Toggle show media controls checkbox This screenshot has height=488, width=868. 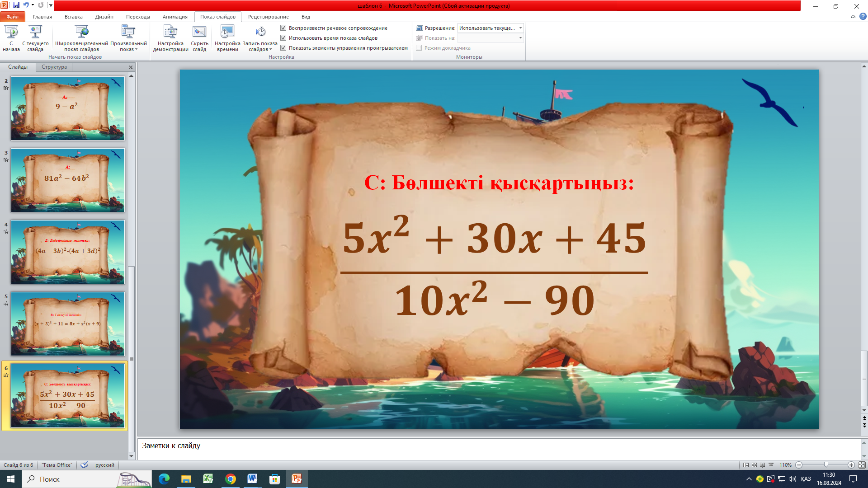283,48
